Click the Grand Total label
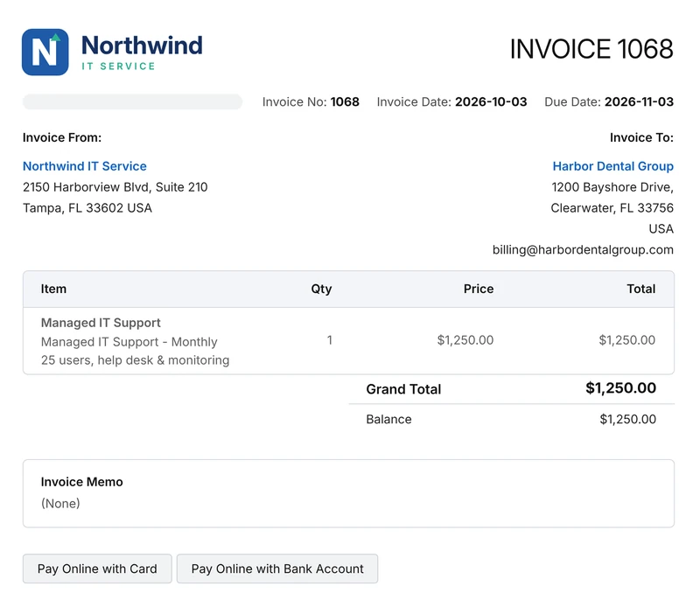 pyautogui.click(x=403, y=389)
